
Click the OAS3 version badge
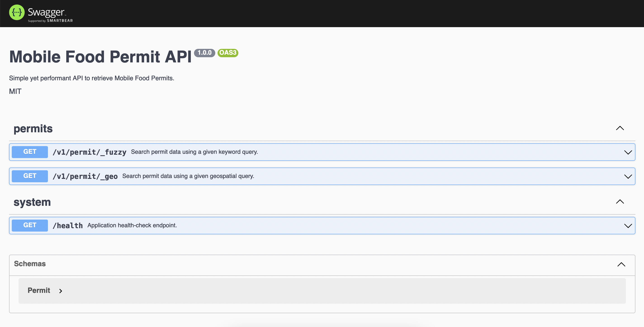click(x=227, y=53)
